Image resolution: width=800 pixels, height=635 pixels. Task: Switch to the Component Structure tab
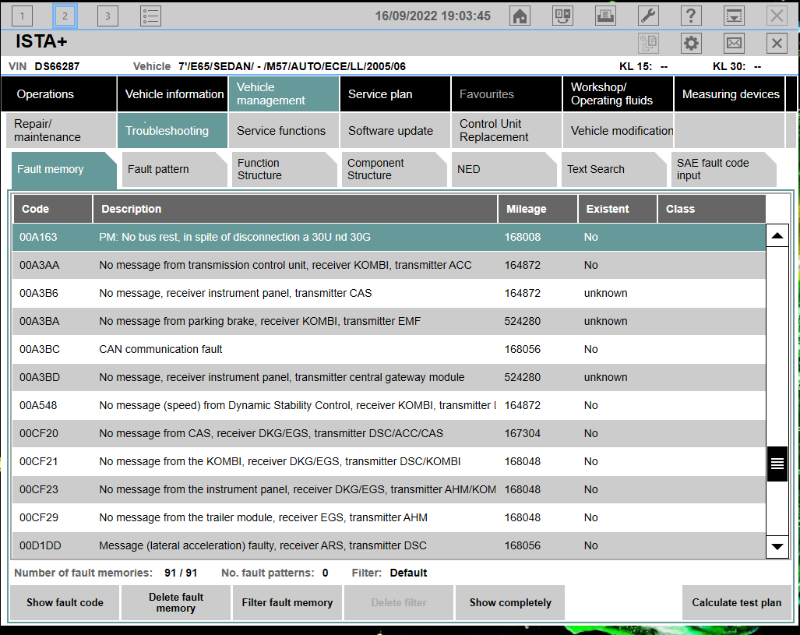pyautogui.click(x=394, y=169)
